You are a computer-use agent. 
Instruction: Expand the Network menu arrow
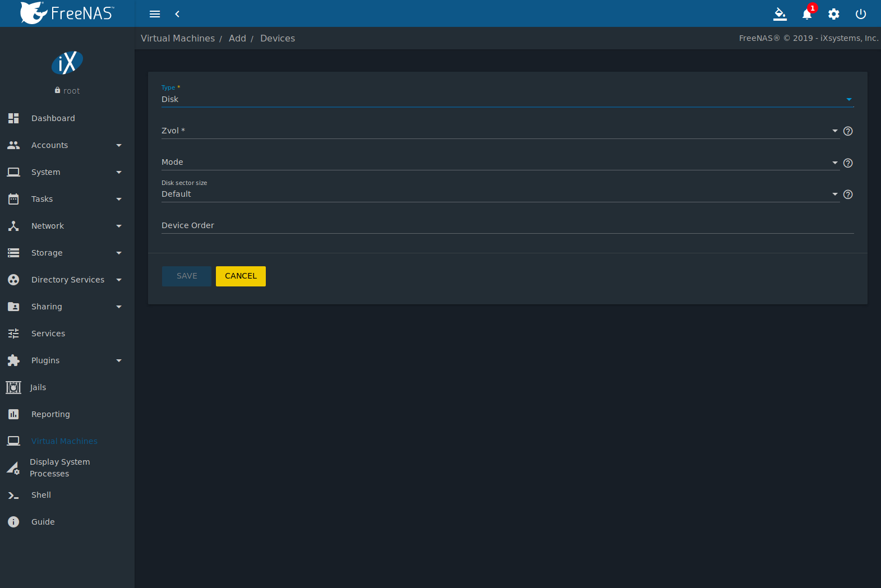coord(119,226)
